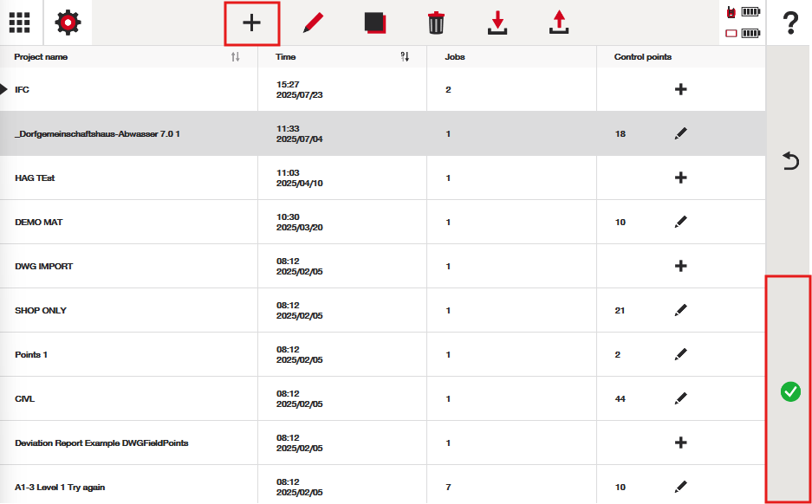Click the copy project icon

click(x=375, y=23)
